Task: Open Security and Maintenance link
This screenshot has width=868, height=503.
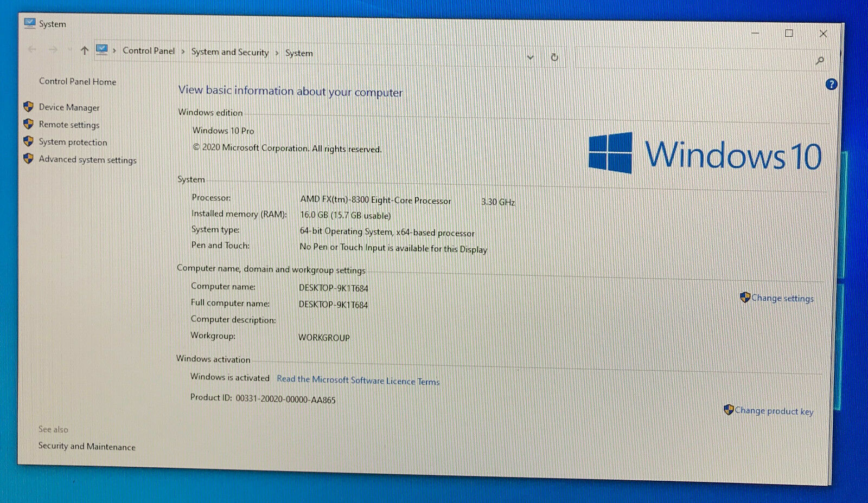Action: point(87,446)
